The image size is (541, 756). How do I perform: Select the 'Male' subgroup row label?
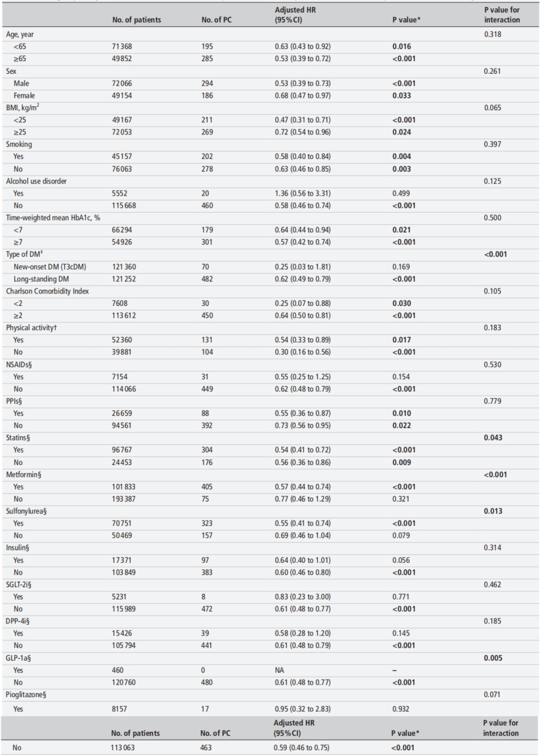coord(21,83)
